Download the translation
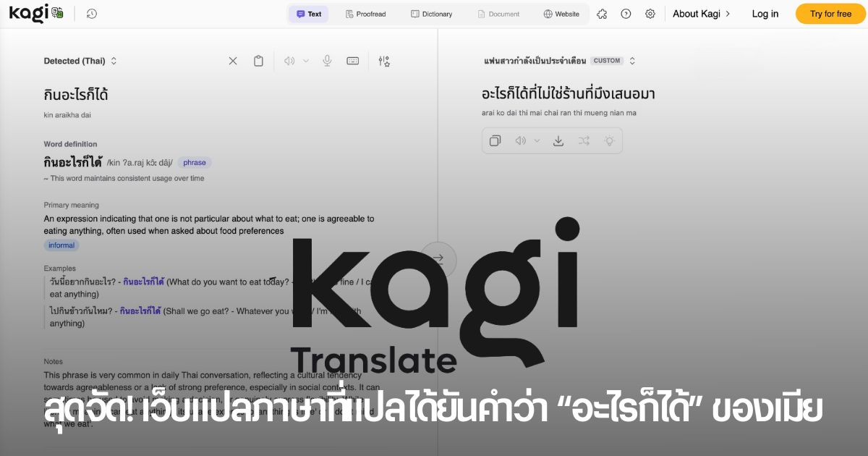This screenshot has width=868, height=456. [558, 140]
